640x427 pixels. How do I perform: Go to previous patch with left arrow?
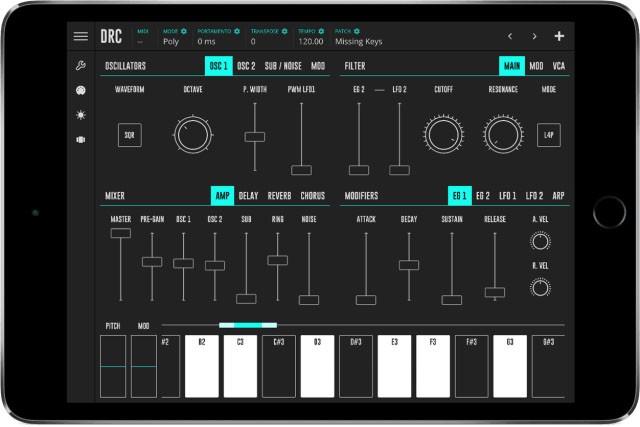click(509, 37)
